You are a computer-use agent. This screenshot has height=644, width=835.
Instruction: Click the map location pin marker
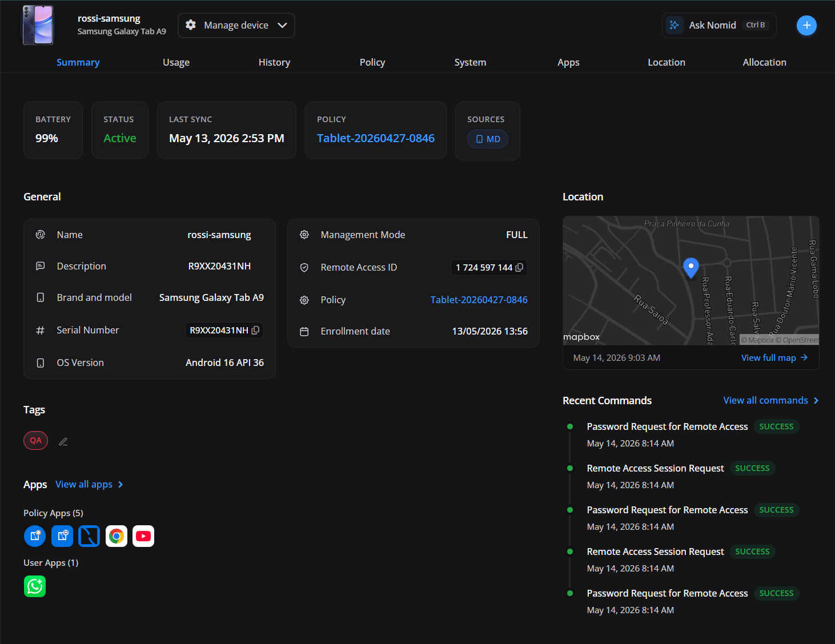point(691,267)
